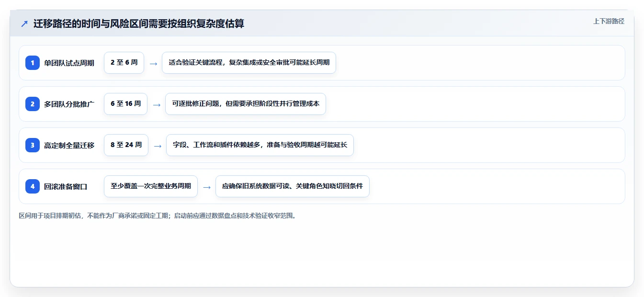The height and width of the screenshot is (297, 644).
Task: Click the arrow after 8 至 24 周
Action: 158,146
